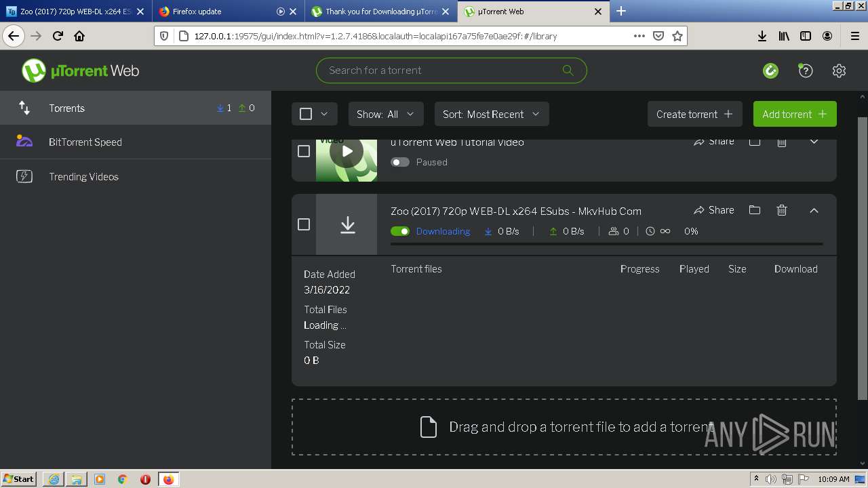Click the Pocket save icon
Viewport: 868px width, 488px height.
pyautogui.click(x=658, y=36)
